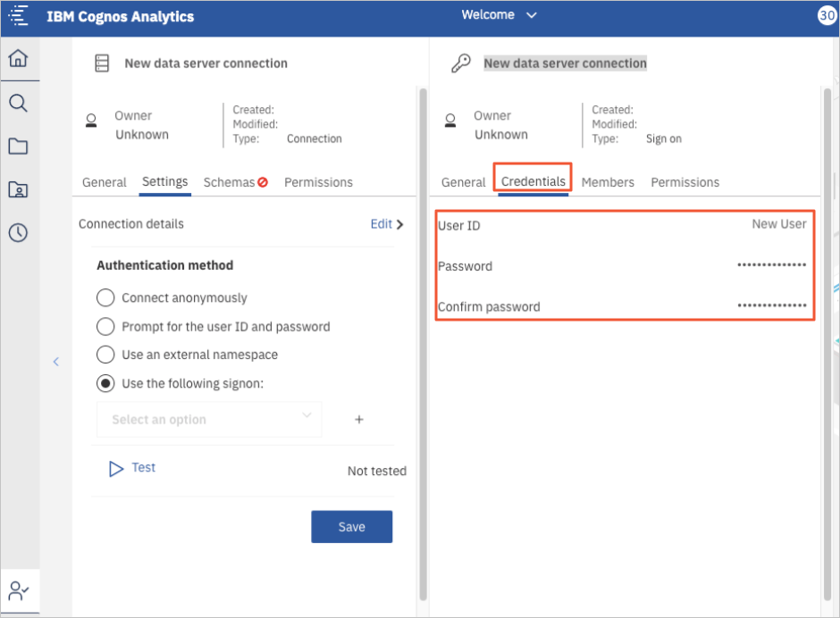
Task: Open the navigation menu icon at top-left
Action: pyautogui.click(x=19, y=16)
